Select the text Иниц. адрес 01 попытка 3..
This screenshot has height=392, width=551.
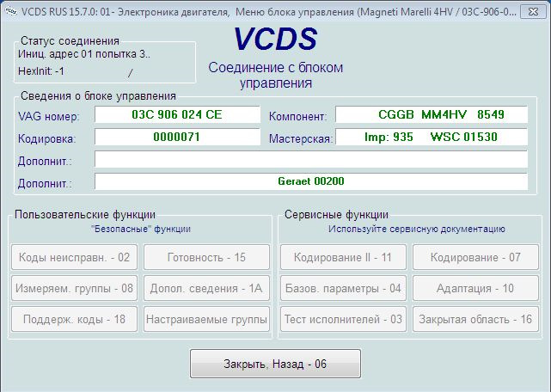click(84, 54)
